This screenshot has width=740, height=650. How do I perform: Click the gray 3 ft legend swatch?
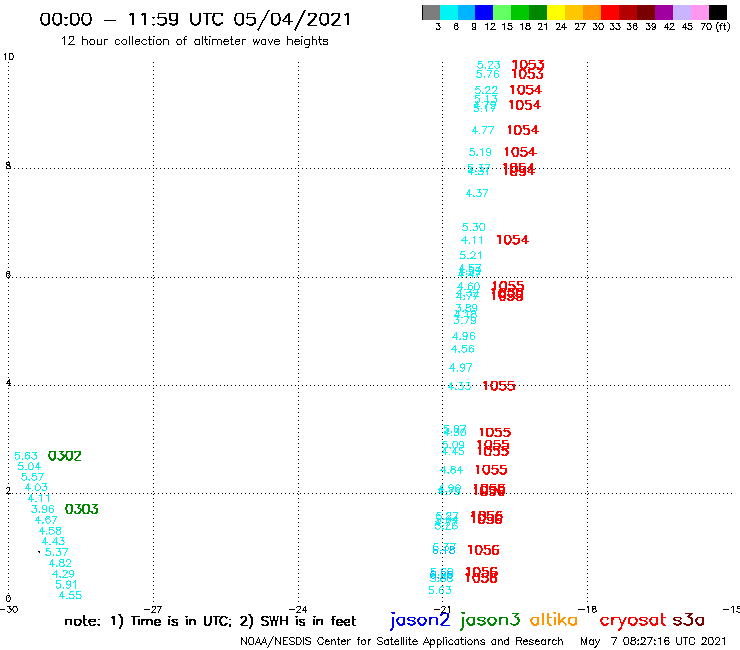pyautogui.click(x=431, y=12)
